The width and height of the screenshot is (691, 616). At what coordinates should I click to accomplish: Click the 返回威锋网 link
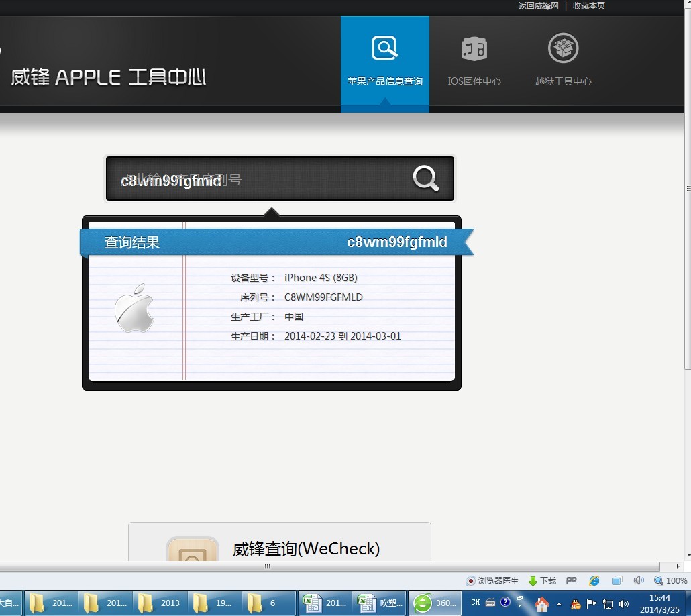click(538, 6)
